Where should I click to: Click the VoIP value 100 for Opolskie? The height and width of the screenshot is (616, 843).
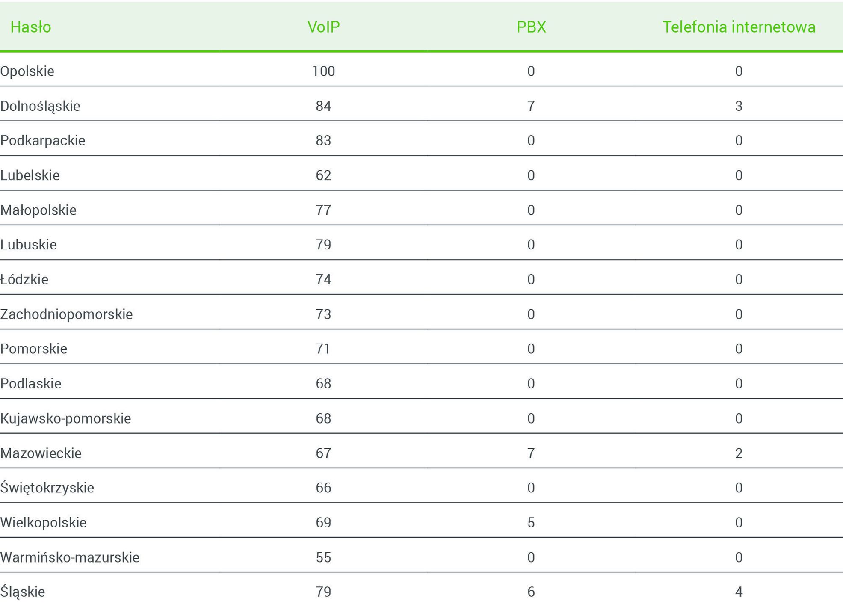(x=323, y=71)
